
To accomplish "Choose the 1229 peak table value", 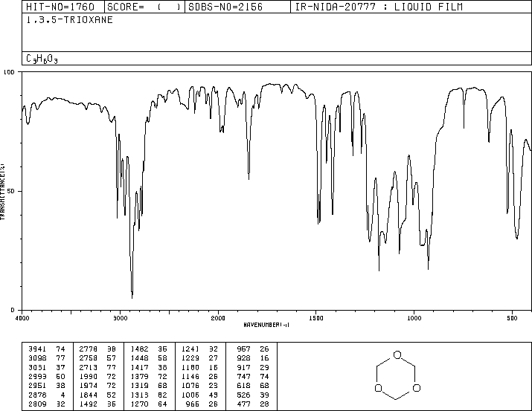I will [190, 358].
